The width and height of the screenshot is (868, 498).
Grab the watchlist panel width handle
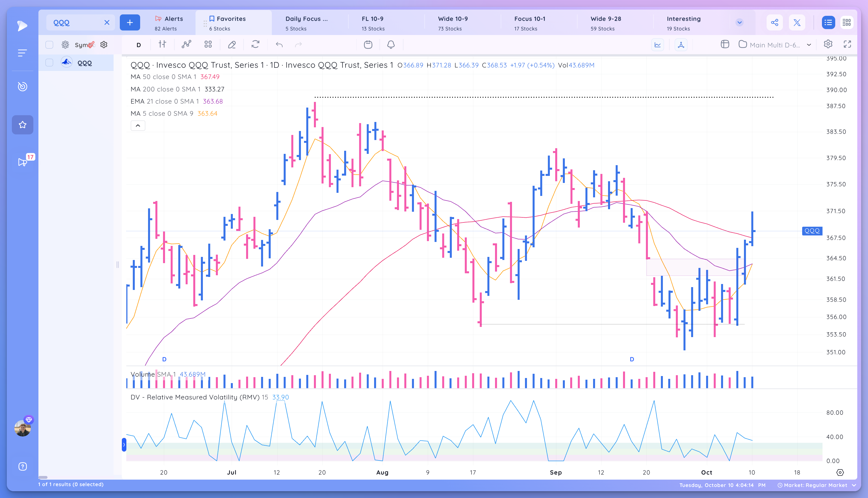(117, 265)
